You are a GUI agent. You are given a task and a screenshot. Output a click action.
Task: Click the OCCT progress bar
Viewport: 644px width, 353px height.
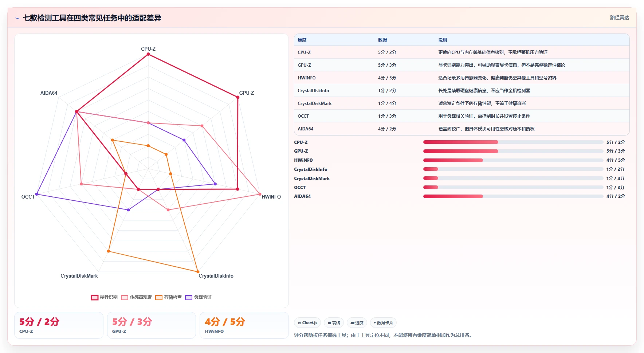point(513,187)
